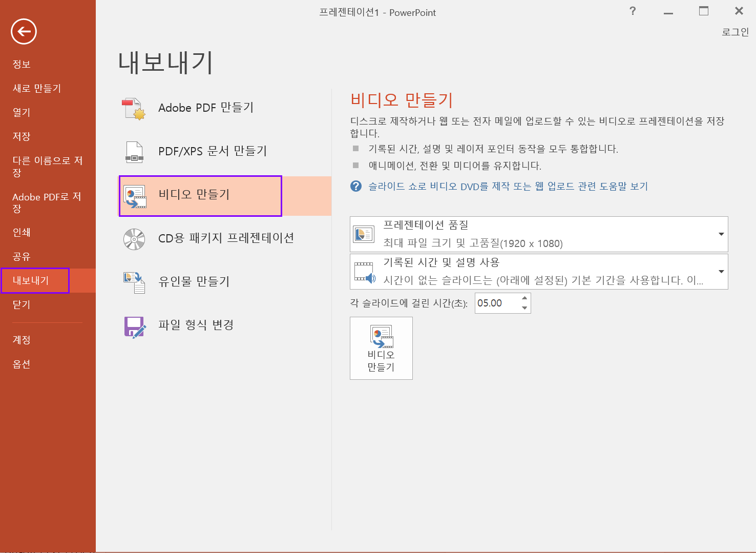Select Adobe PDF 만들기 export option
Screen dimensions: 756x553
(x=225, y=109)
